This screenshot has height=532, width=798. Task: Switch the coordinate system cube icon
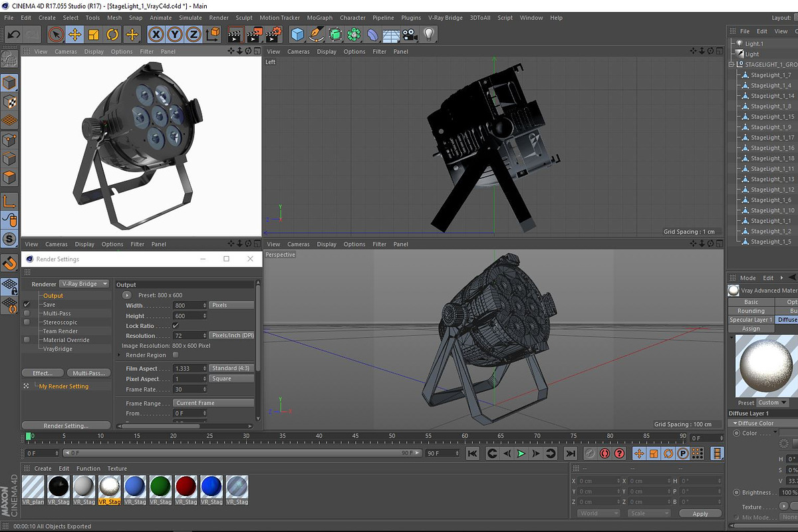pos(213,35)
